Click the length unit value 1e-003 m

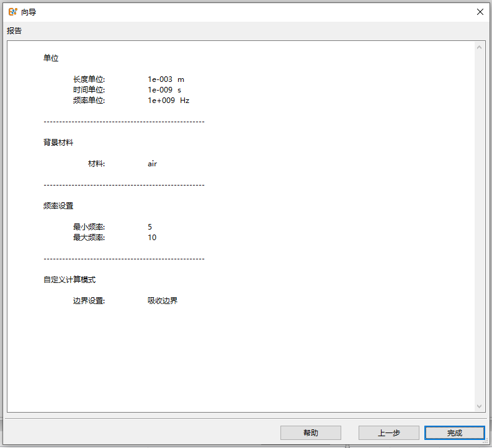[166, 79]
